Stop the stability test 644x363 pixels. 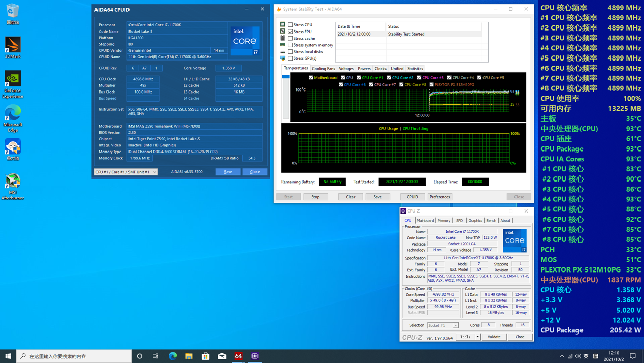(315, 197)
